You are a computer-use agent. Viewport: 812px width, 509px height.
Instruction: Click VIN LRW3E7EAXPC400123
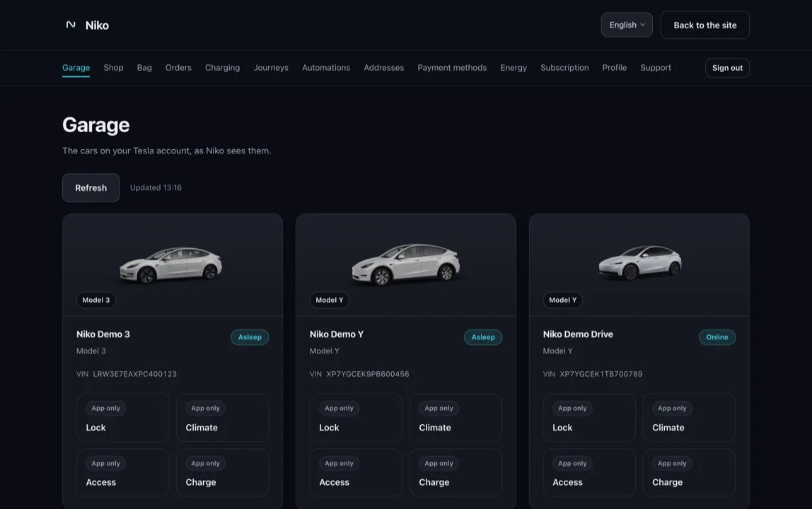coord(127,374)
